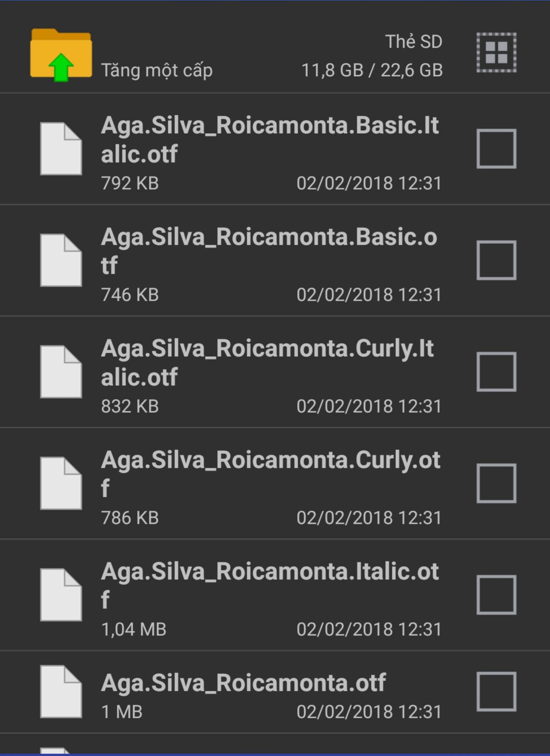Go up with Tăng một cấp

point(157,70)
